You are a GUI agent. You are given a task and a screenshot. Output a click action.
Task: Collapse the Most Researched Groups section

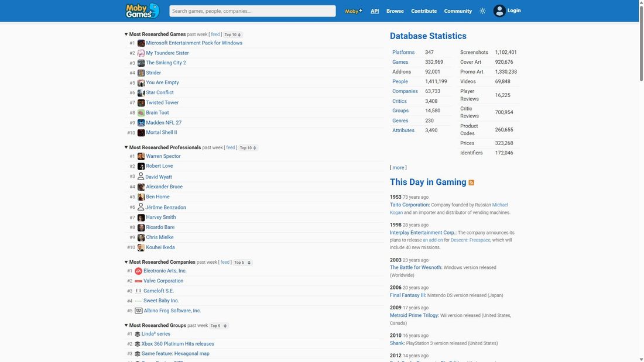pos(126,326)
